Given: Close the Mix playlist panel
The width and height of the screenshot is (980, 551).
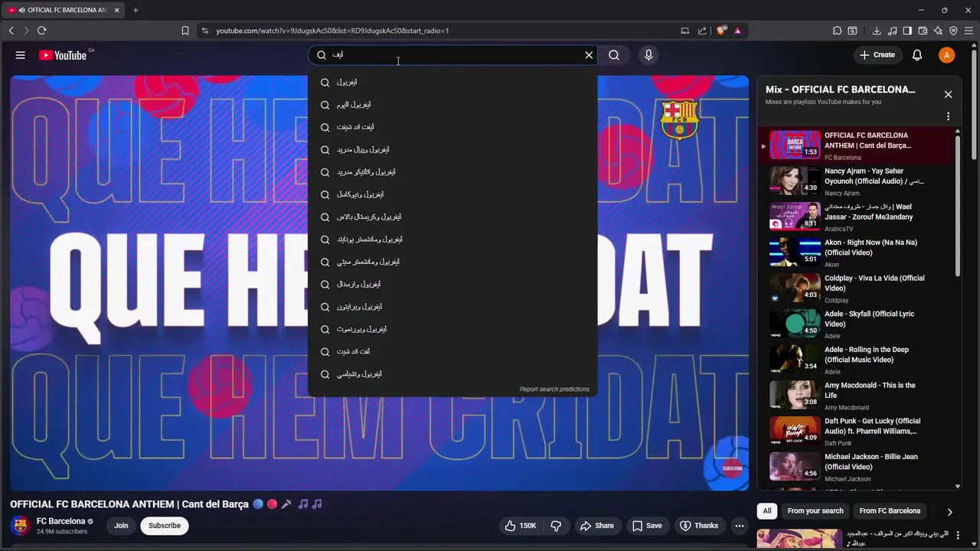Looking at the screenshot, I should pos(948,94).
